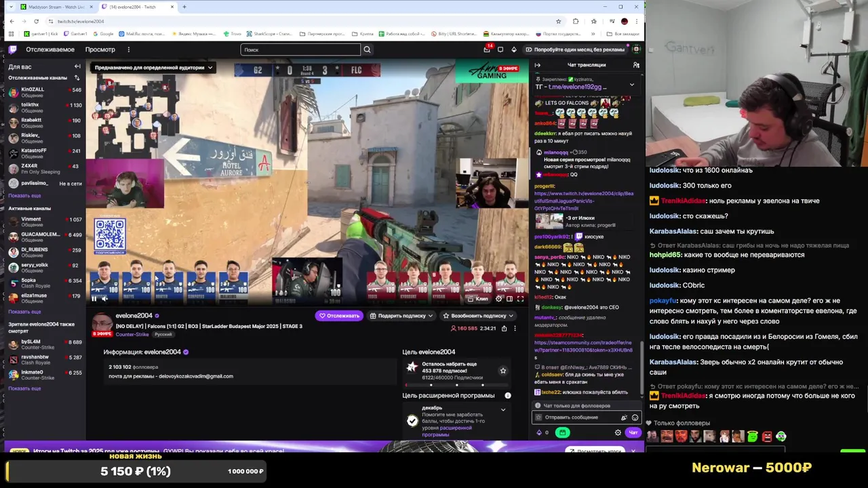Open the three-dot more menu beside Просмотр

tap(128, 49)
